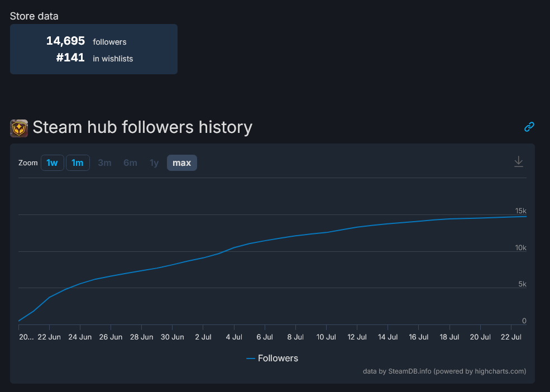Click the 10 Jul axis label
Image resolution: width=550 pixels, height=392 pixels.
[x=327, y=337]
